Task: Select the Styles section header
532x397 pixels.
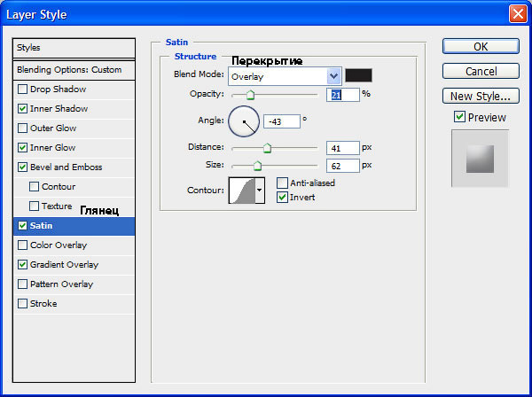Action: tap(74, 48)
